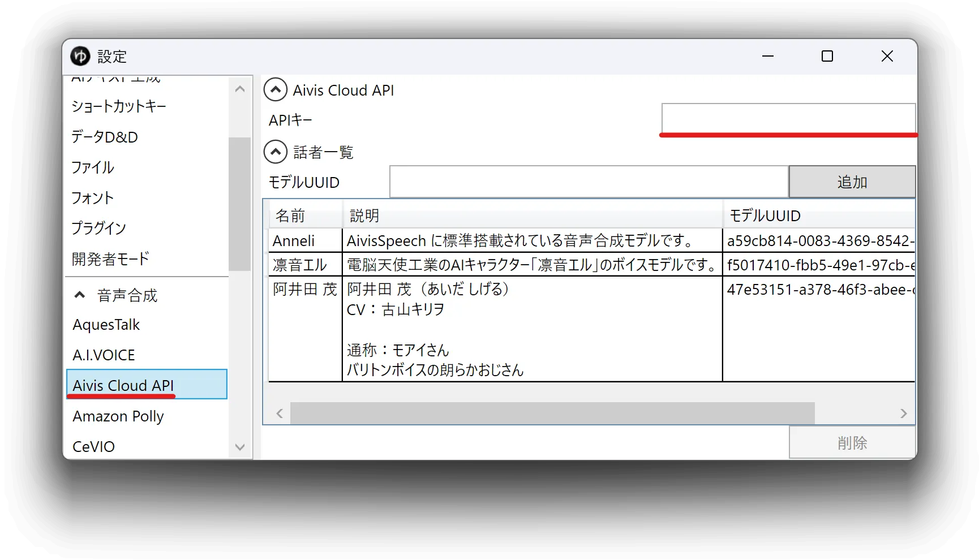Sort by the 説明 column header
This screenshot has width=979, height=560.
(x=533, y=216)
